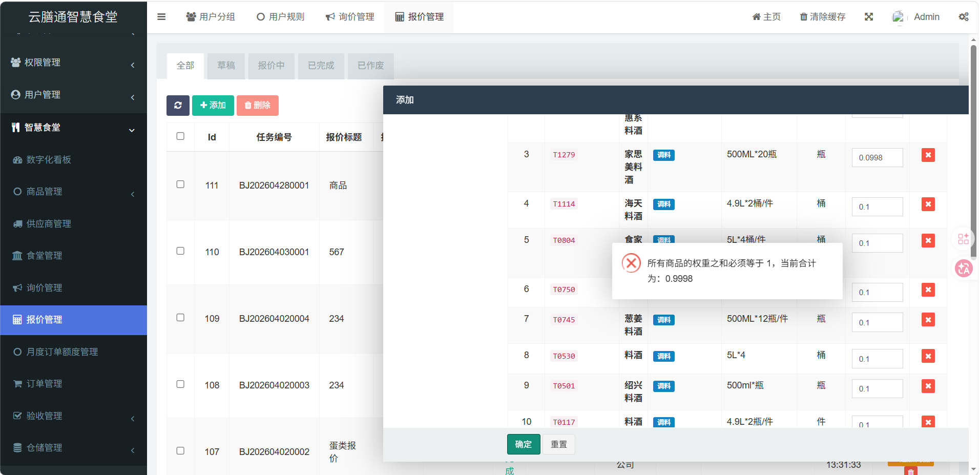980x475 pixels.
Task: Toggle the select-all checkbox in table header
Action: click(180, 136)
